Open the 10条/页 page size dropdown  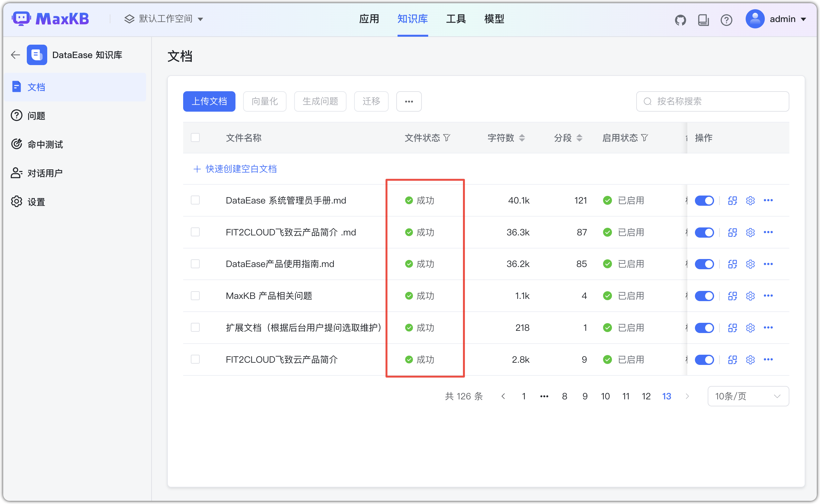click(x=748, y=396)
